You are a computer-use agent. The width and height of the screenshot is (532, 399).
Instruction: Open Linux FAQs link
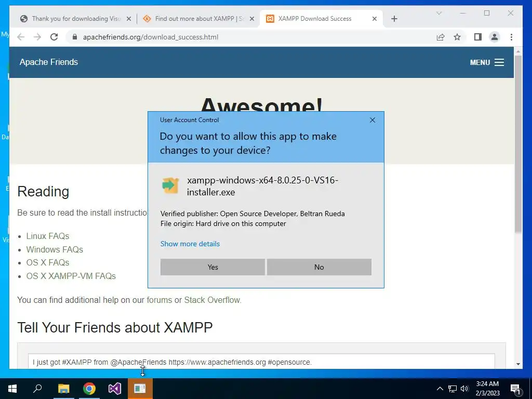click(x=47, y=236)
